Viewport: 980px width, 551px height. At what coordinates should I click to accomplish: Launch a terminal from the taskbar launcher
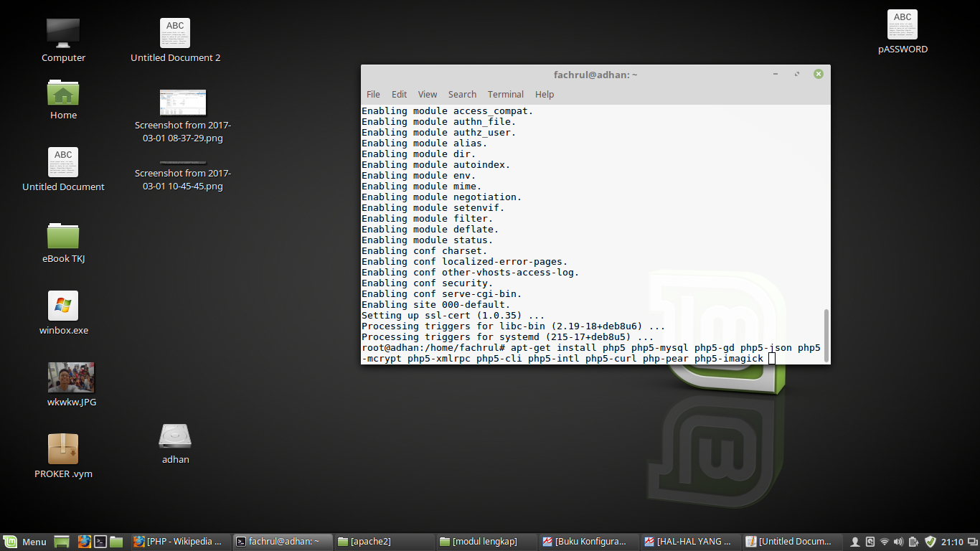pyautogui.click(x=100, y=542)
